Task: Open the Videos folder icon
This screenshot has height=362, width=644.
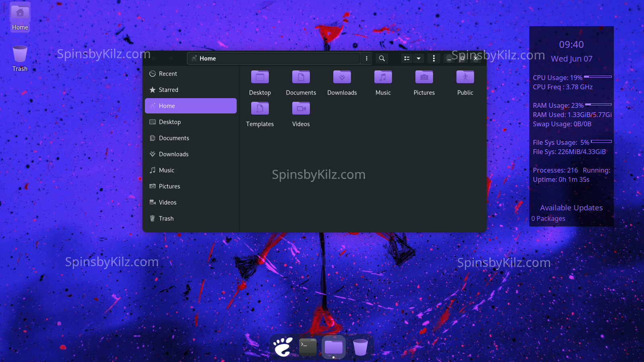Action: click(301, 109)
